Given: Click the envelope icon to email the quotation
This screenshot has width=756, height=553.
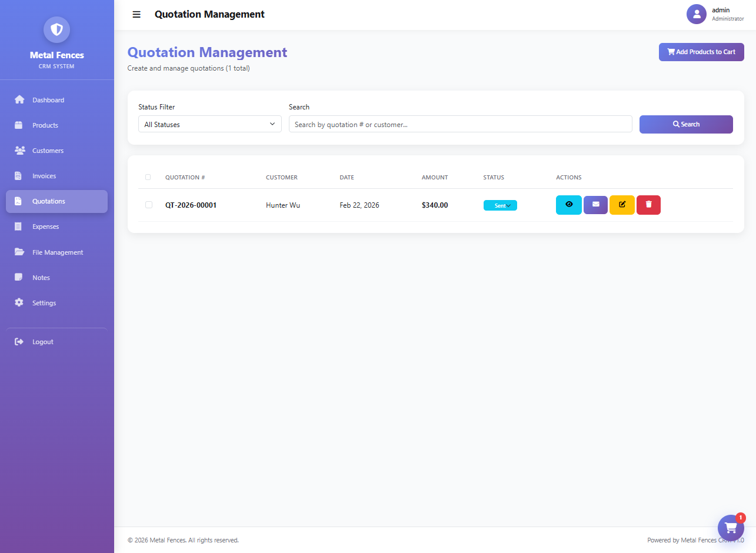Looking at the screenshot, I should [x=595, y=205].
